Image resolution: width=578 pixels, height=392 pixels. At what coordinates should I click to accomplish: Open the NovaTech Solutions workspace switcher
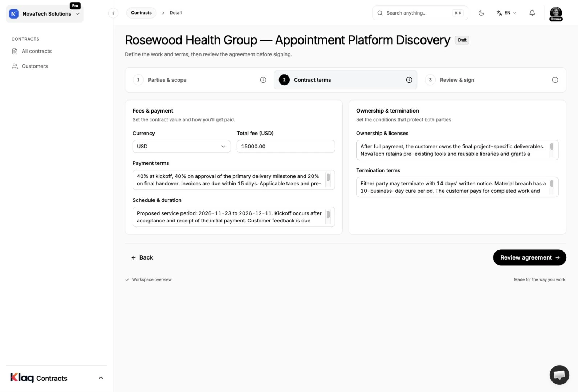coord(45,14)
